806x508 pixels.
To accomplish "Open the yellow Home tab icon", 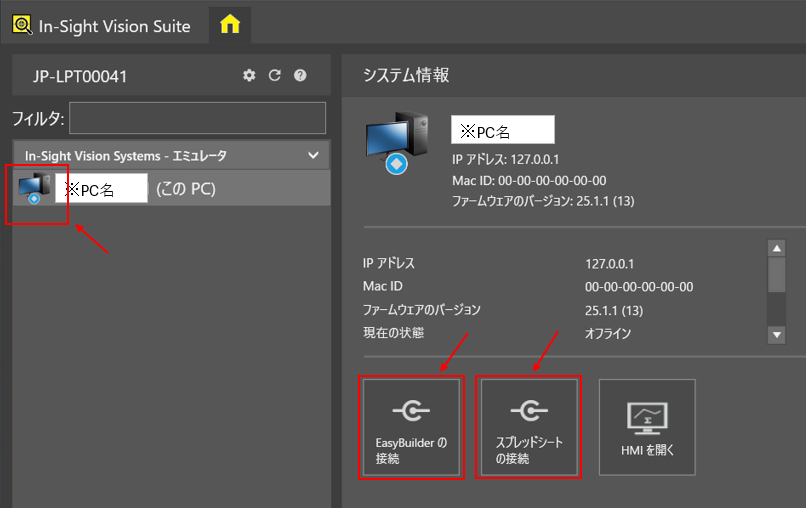I will tap(230, 25).
